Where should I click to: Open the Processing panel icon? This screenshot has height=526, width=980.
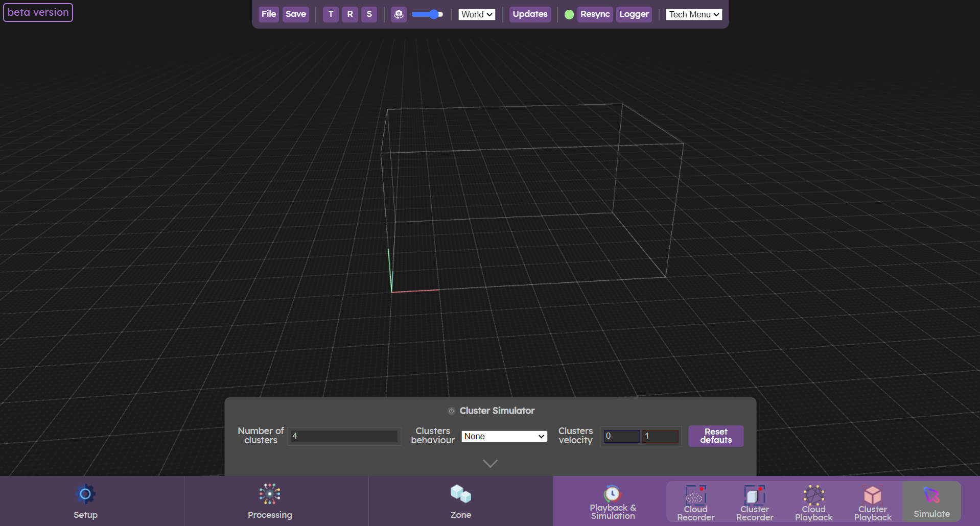click(x=269, y=494)
